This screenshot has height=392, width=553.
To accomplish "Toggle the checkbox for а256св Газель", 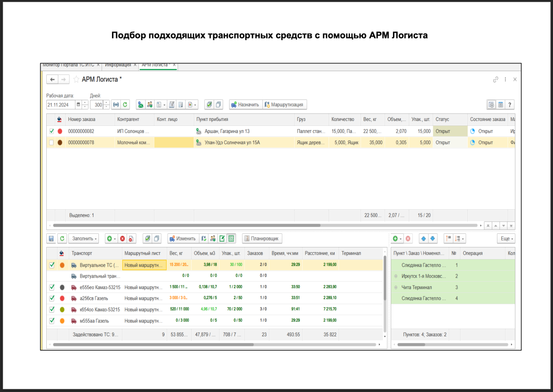I will tap(52, 298).
